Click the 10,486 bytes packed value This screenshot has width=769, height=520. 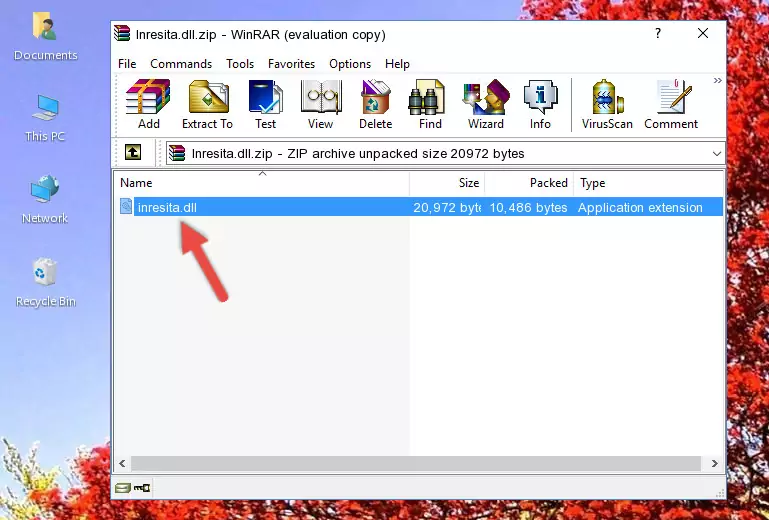click(528, 208)
